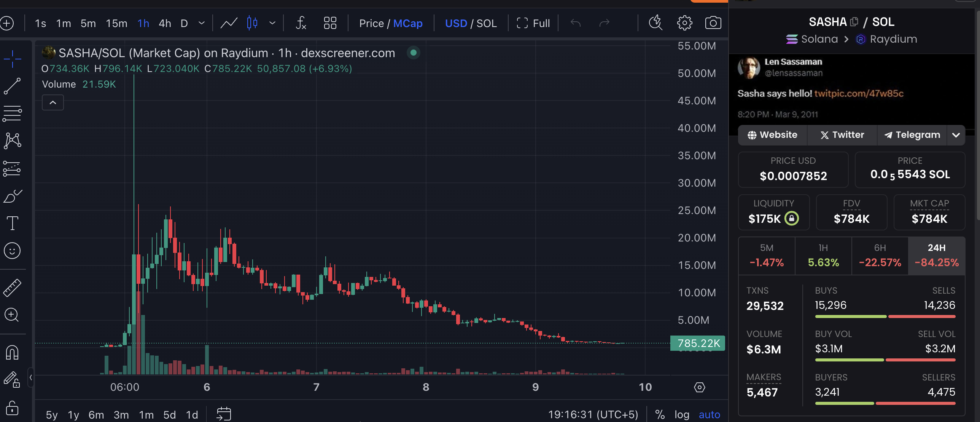
Task: Expand the timeframe dropdown after D
Action: 202,23
